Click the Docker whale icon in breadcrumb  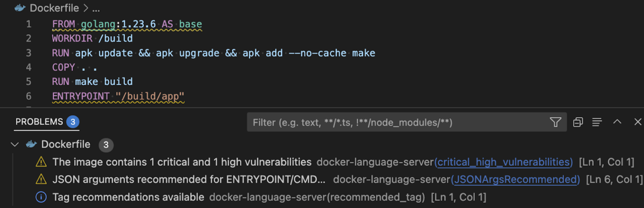pyautogui.click(x=20, y=8)
